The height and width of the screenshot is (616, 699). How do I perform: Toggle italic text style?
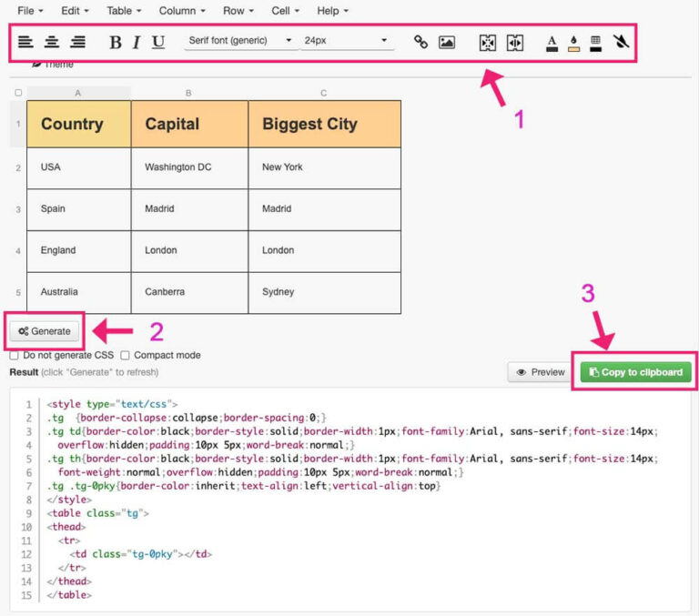pos(137,42)
